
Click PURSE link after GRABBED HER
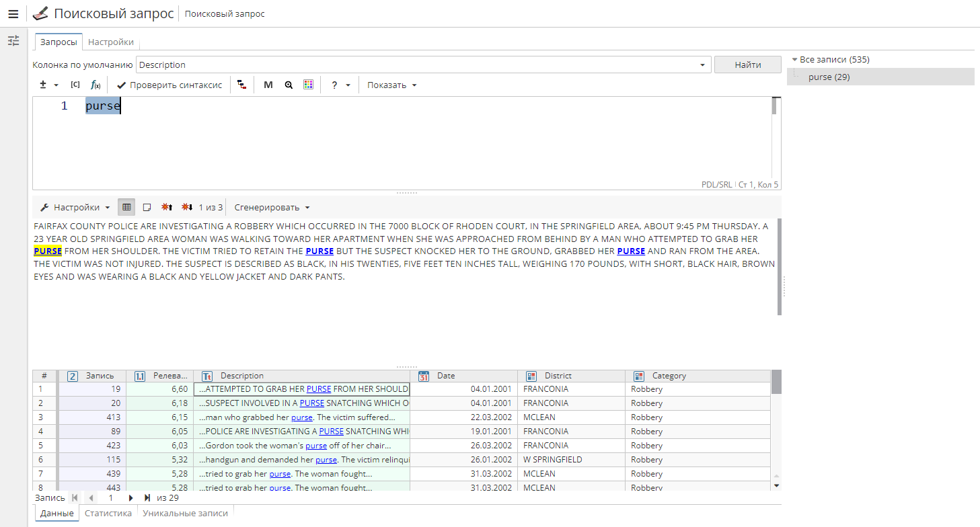coord(631,251)
